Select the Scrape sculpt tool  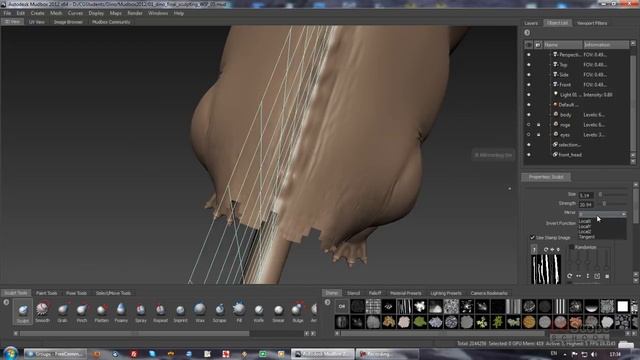pyautogui.click(x=219, y=312)
